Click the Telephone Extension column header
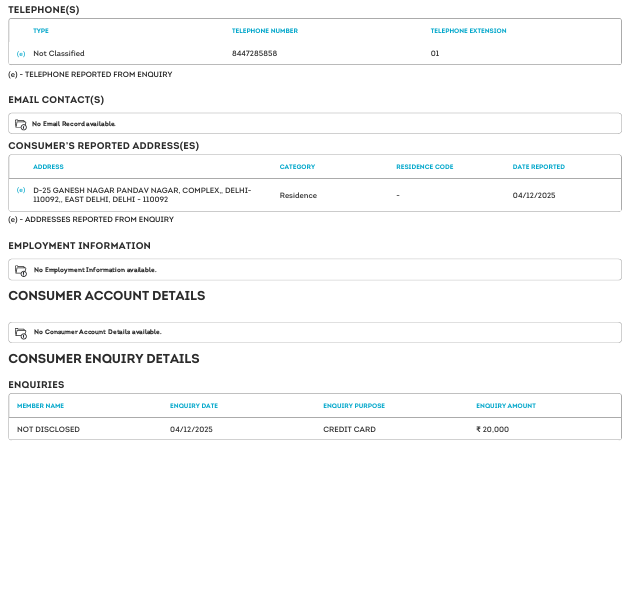Image resolution: width=630 pixels, height=606 pixels. coord(468,31)
